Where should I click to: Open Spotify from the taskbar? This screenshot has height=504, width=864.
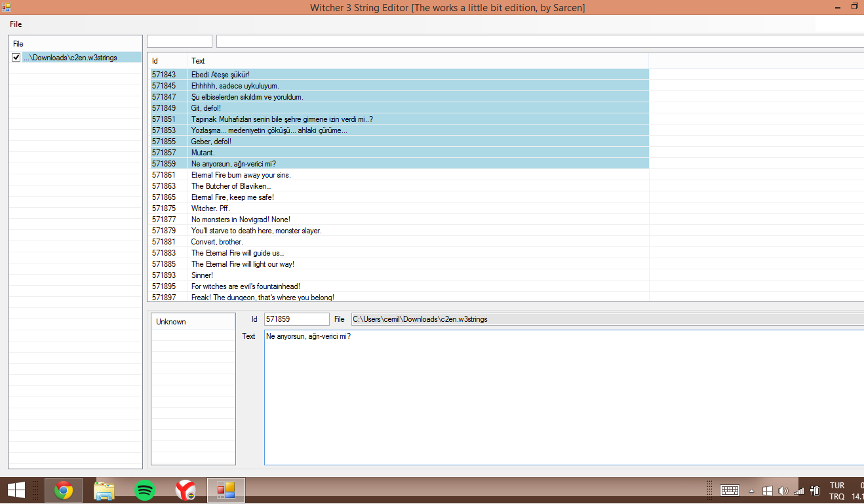point(145,490)
